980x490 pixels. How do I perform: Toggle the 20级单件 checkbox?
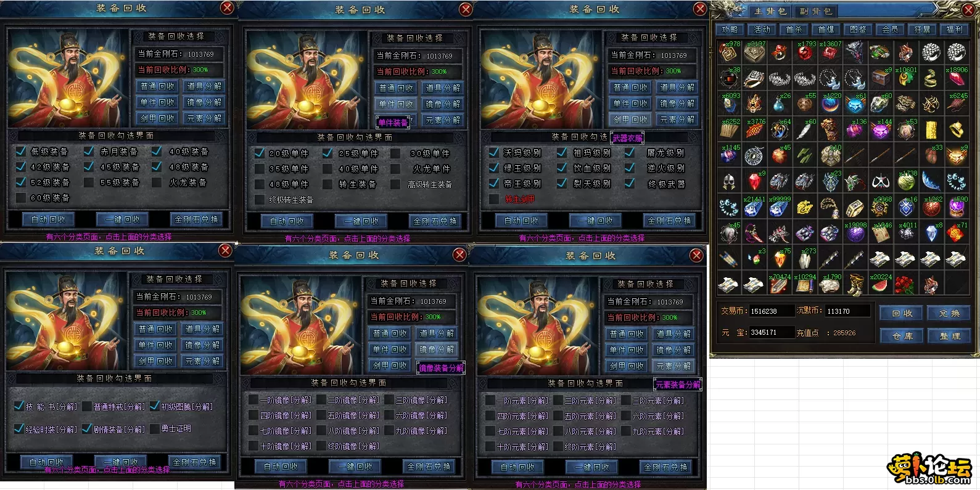(x=260, y=153)
